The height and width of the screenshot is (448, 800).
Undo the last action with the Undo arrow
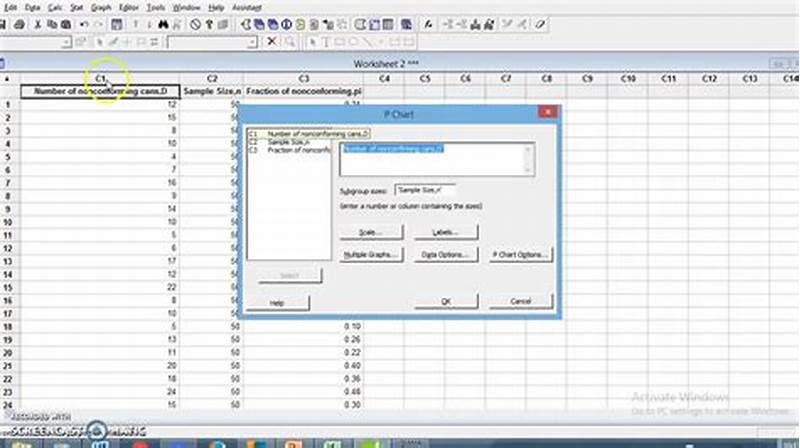84,24
